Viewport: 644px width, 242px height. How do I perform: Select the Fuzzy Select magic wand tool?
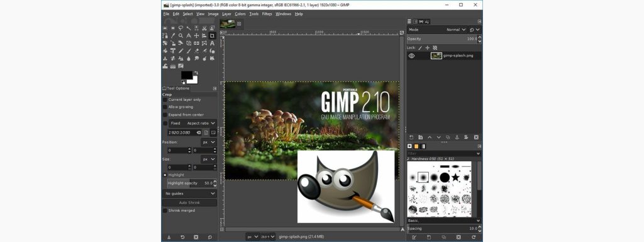(x=189, y=28)
